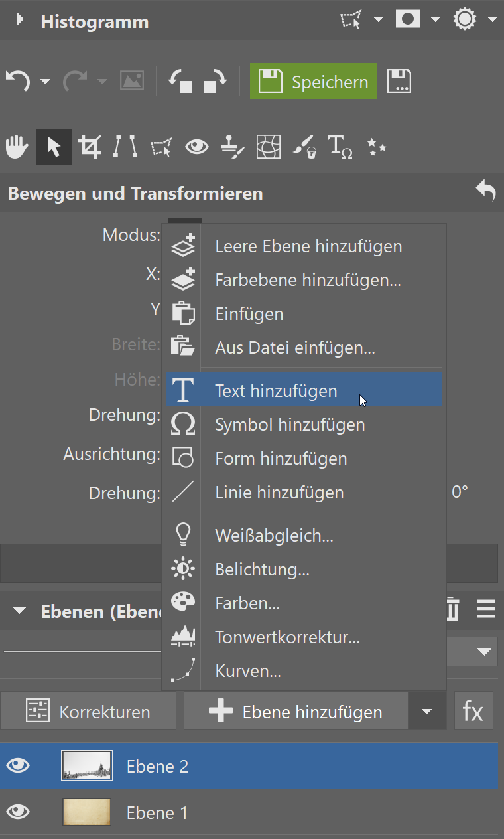
Task: Hide the Ebene 1 layer
Action: tap(18, 812)
